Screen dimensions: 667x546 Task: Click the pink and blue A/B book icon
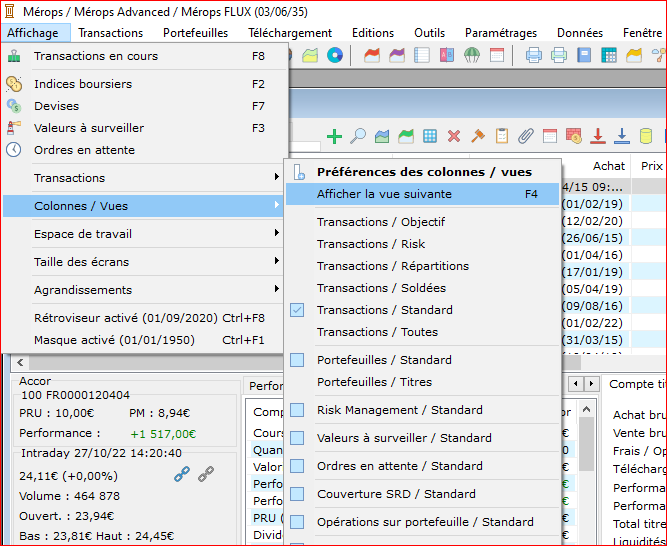point(447,56)
